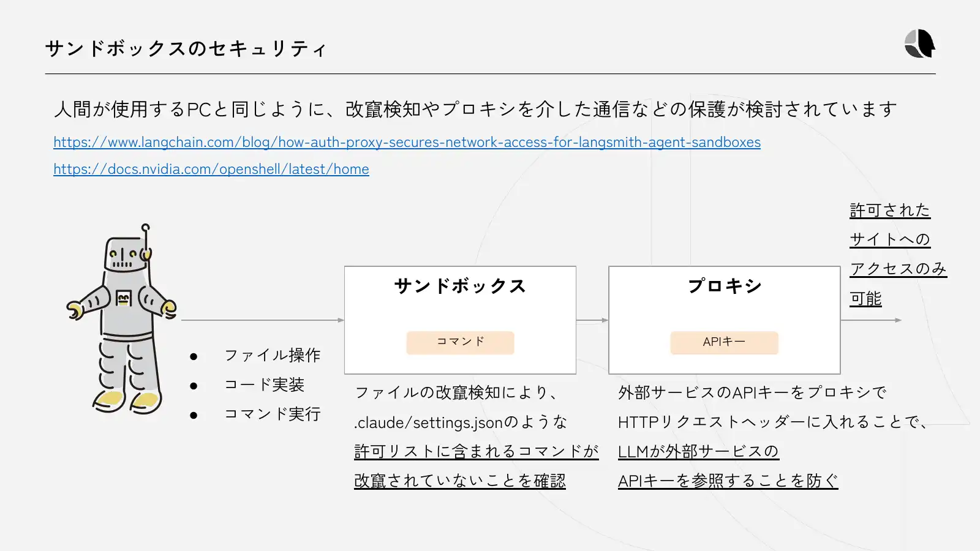This screenshot has height=551, width=980.
Task: Click the underlined text 許可された
Action: point(890,210)
